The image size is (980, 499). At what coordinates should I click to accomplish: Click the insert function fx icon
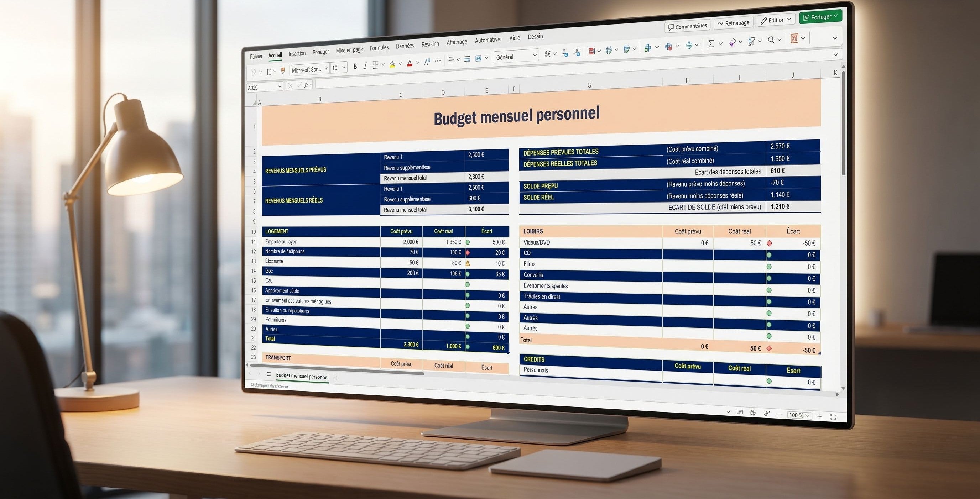pyautogui.click(x=306, y=85)
